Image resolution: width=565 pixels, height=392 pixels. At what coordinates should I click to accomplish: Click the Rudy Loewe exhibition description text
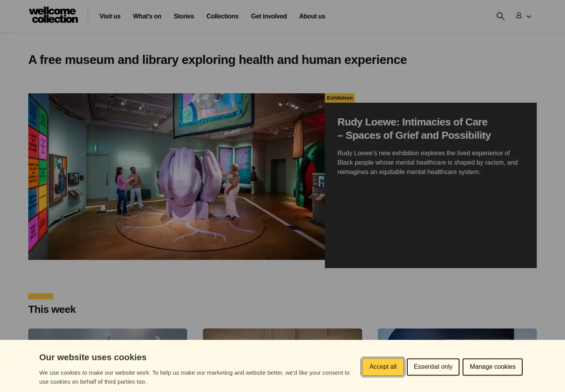click(428, 162)
